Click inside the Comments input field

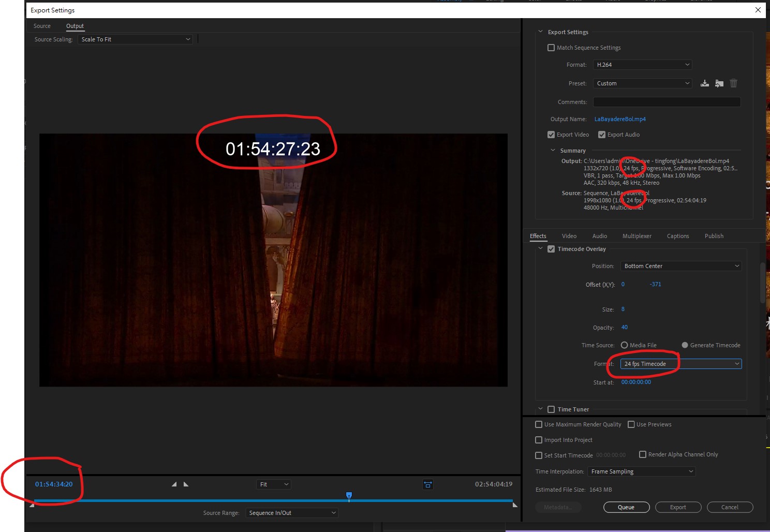667,101
